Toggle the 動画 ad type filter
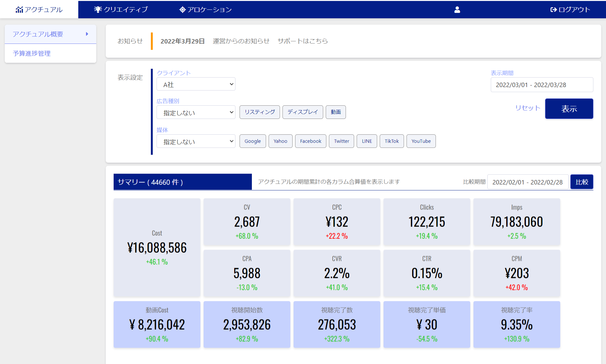This screenshot has height=364, width=606. [336, 112]
